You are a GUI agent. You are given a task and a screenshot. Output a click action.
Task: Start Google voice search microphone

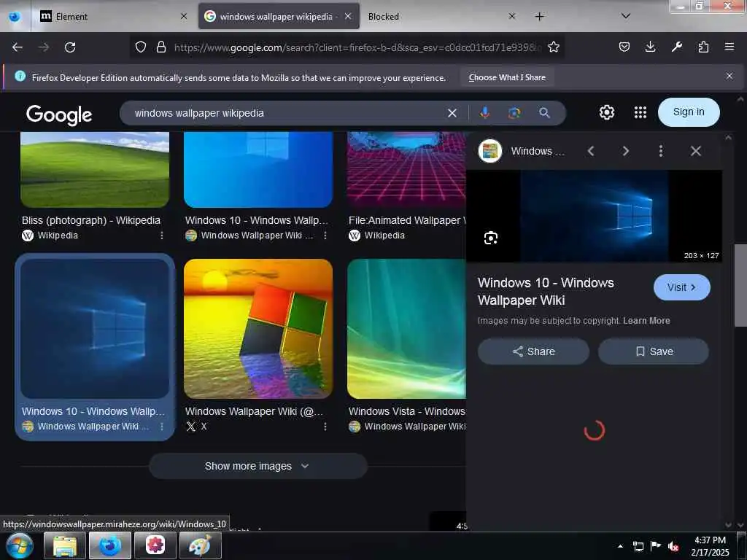[x=484, y=113]
